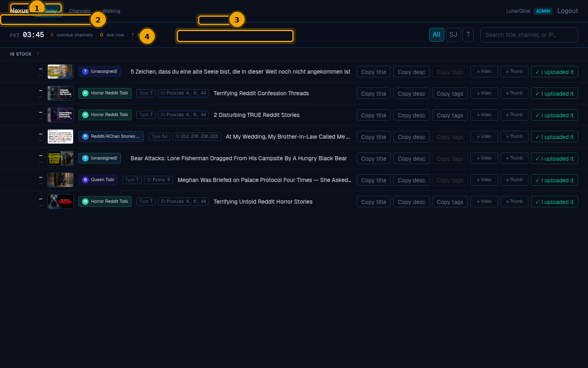Switch to the Walking tab
Image resolution: width=588 pixels, height=368 pixels.
pos(111,11)
